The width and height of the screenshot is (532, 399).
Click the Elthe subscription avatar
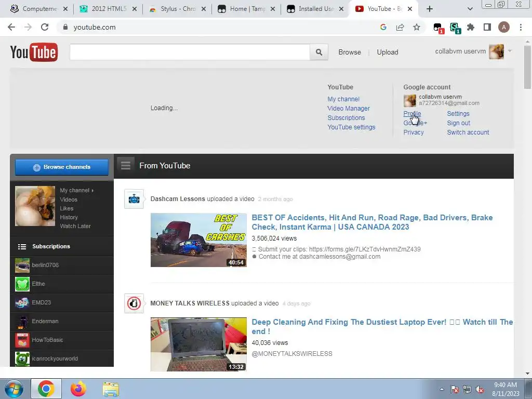tap(22, 284)
